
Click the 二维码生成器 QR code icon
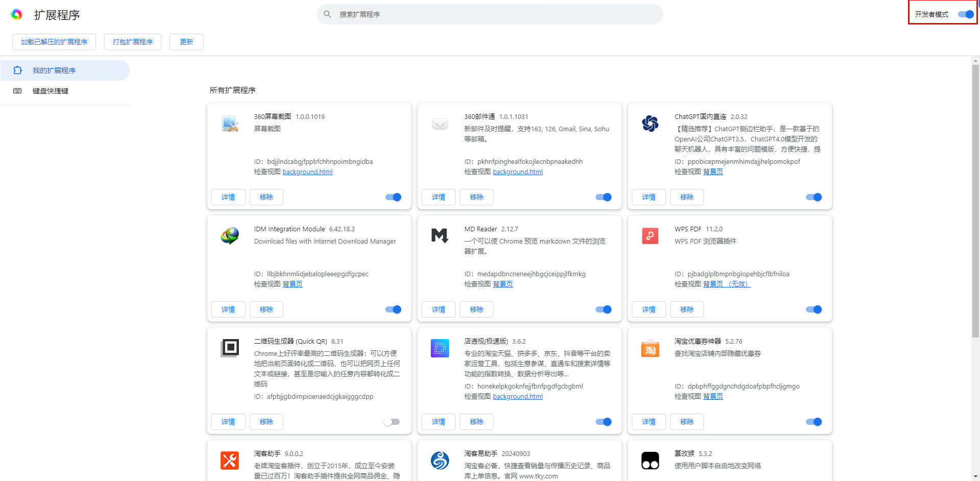229,348
